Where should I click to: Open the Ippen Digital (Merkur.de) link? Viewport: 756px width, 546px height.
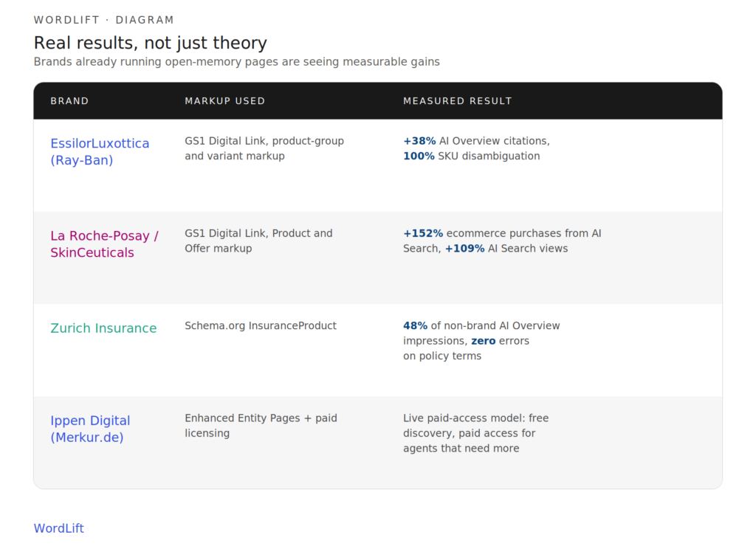90,429
